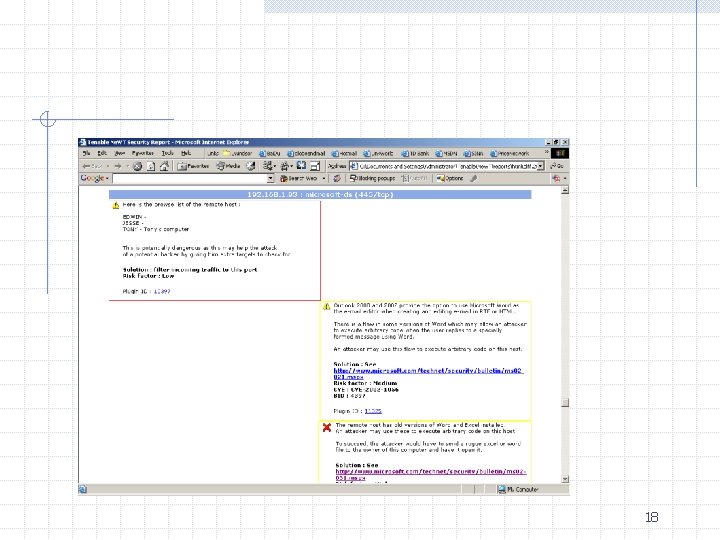Click the warning icon beside the Outlook finding

[x=326, y=306]
